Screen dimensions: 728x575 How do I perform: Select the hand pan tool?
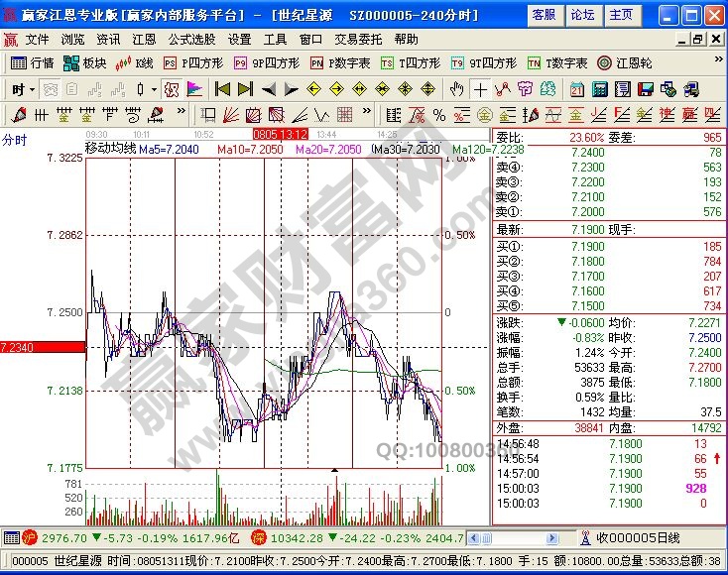pyautogui.click(x=457, y=89)
